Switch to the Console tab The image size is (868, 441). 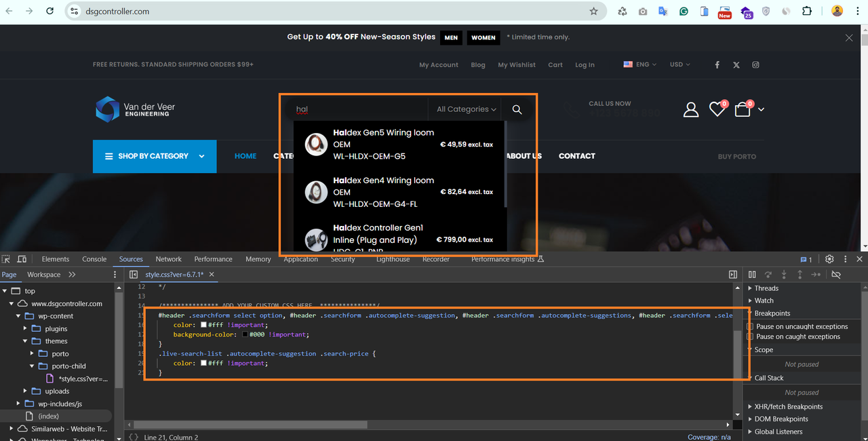coord(94,259)
